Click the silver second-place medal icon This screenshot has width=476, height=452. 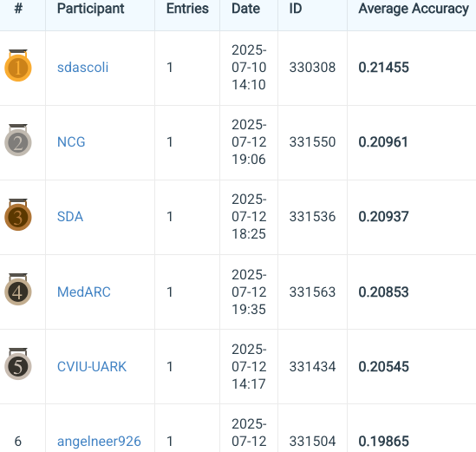click(x=18, y=140)
